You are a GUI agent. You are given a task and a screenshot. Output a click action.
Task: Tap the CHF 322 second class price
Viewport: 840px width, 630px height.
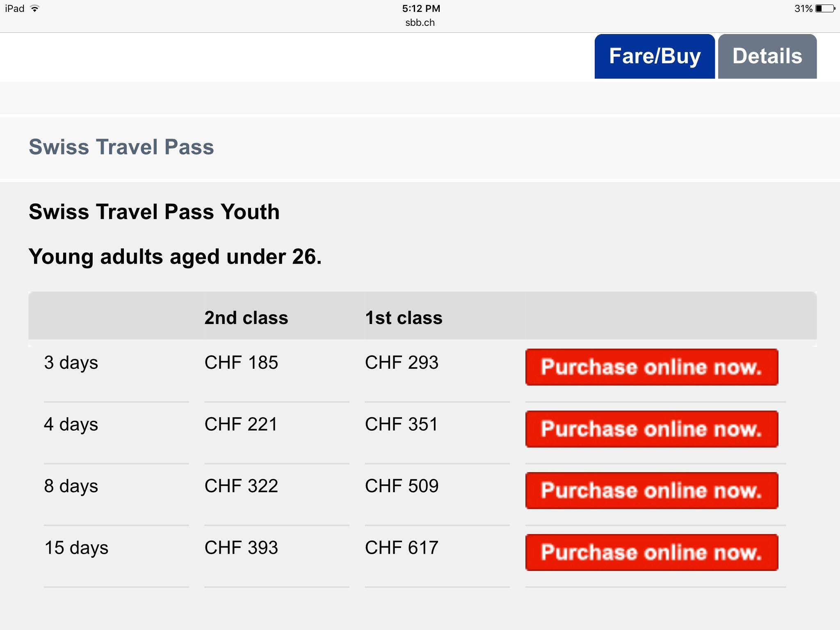(241, 486)
